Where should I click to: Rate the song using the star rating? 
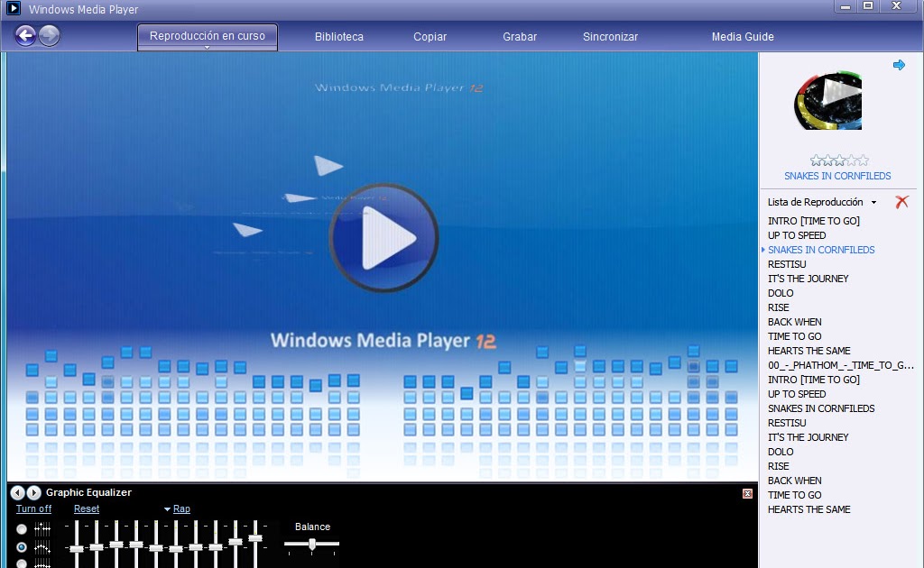coord(839,160)
